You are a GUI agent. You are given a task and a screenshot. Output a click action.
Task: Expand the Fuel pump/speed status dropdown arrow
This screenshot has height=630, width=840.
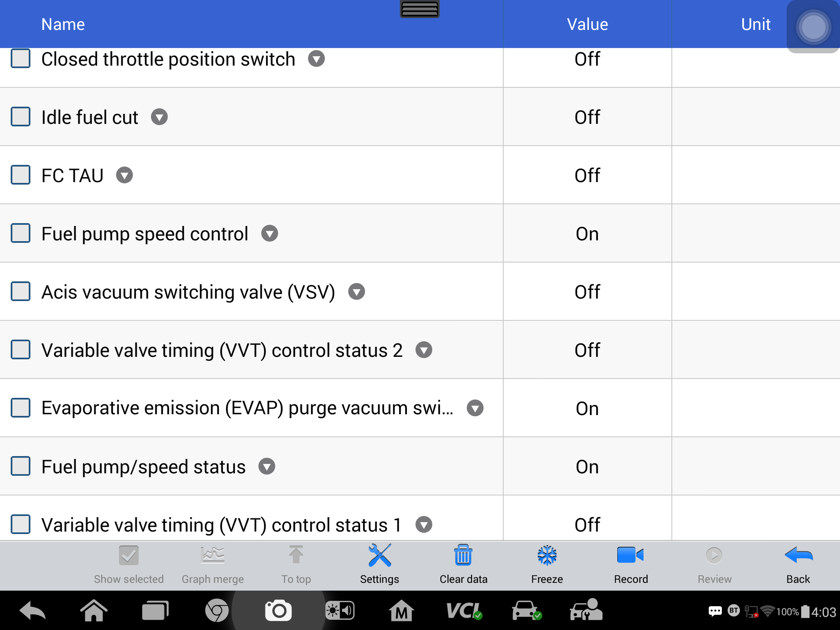tap(267, 467)
